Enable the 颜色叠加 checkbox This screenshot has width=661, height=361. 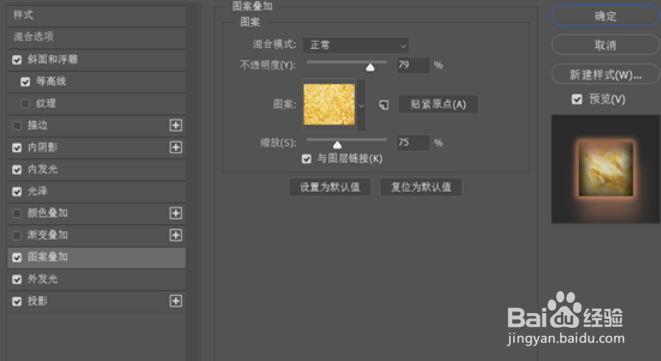(x=17, y=213)
